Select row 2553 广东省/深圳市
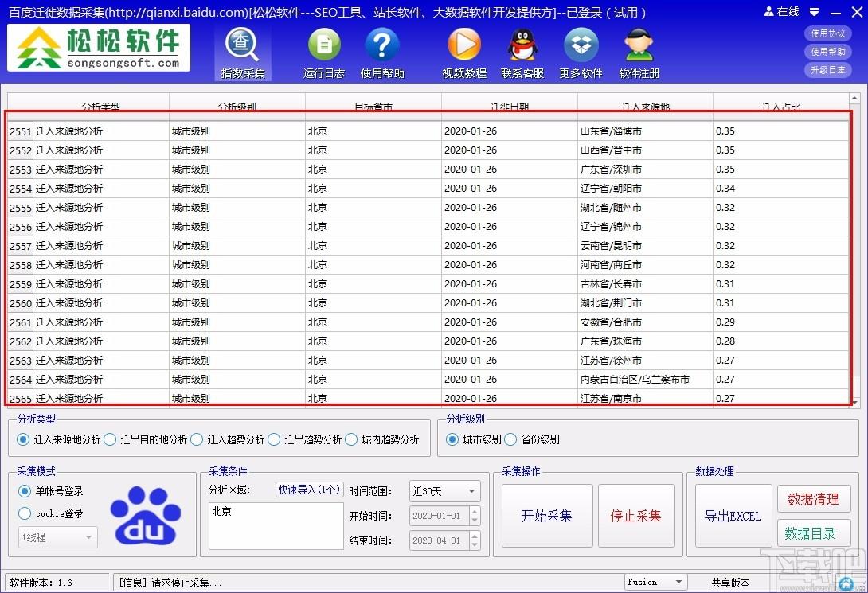The height and width of the screenshot is (593, 868). coord(428,170)
